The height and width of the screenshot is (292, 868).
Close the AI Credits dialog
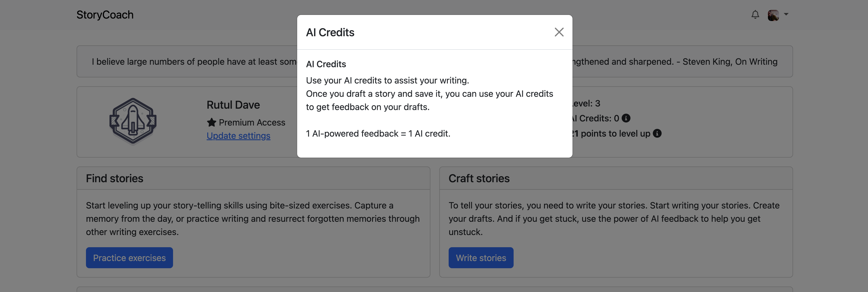coord(559,32)
